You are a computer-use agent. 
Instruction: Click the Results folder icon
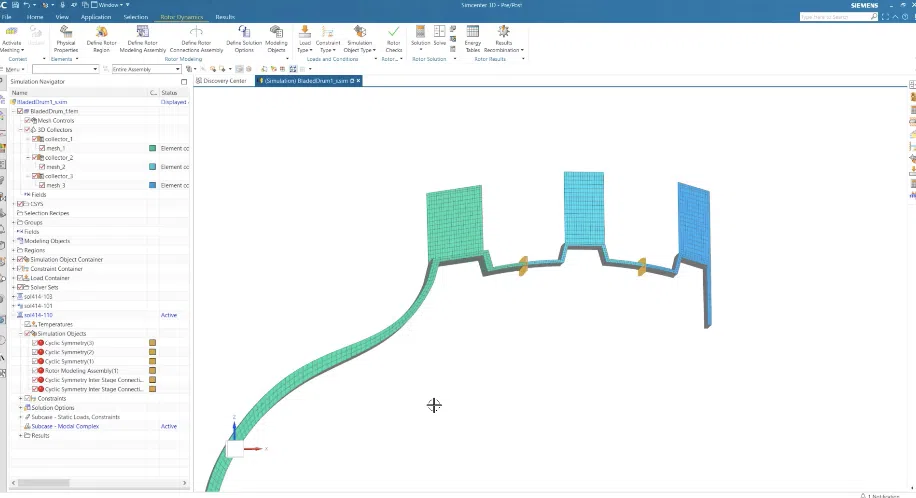point(27,435)
